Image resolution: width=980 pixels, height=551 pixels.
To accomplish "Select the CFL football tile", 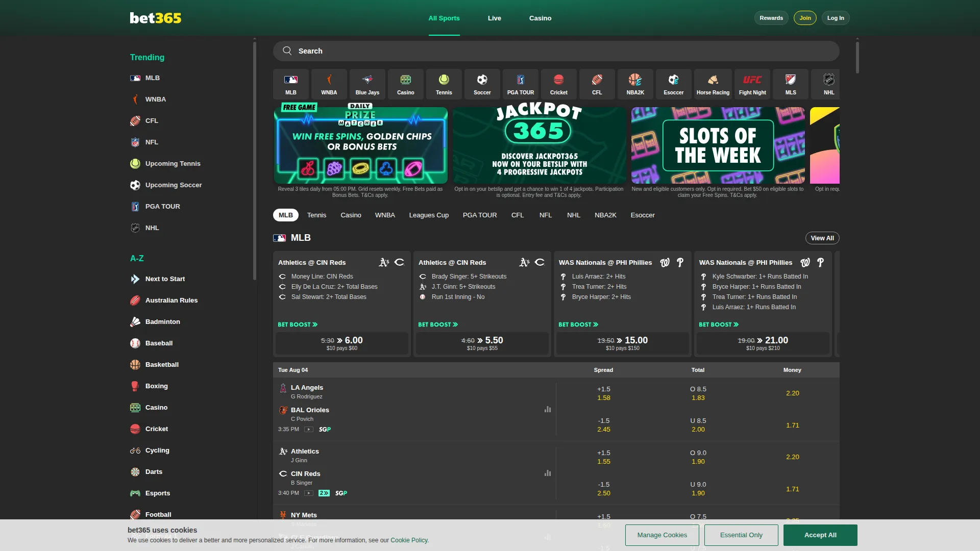I will (597, 84).
